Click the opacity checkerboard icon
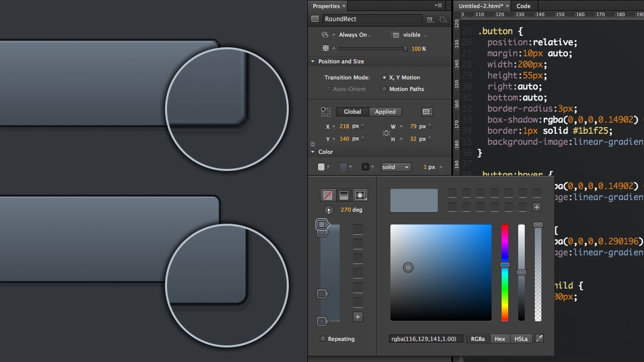The width and height of the screenshot is (644, 362). point(326,49)
